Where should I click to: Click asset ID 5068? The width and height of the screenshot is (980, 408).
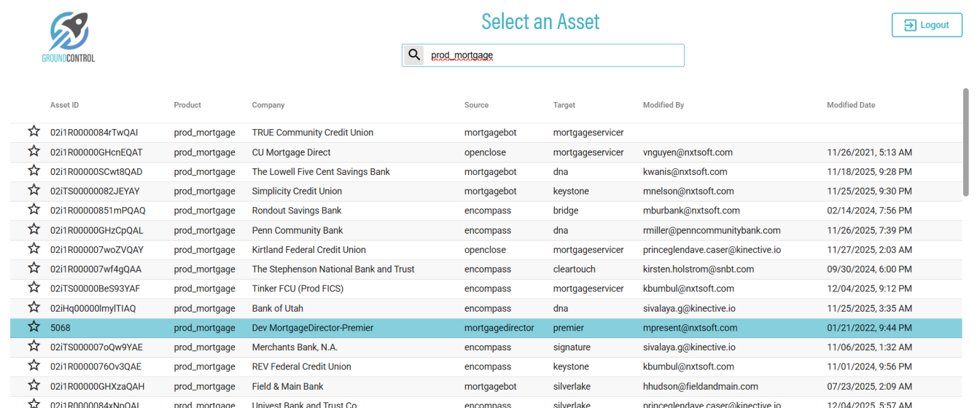pos(61,328)
